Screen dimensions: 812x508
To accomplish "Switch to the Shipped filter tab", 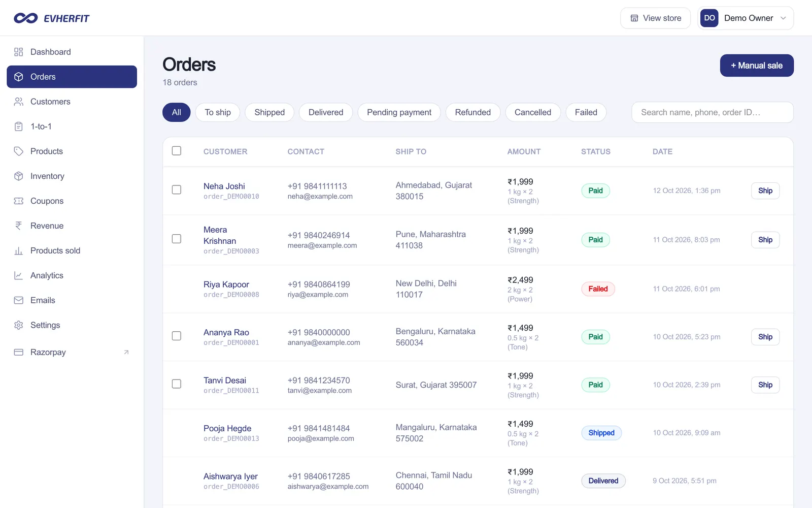I will point(269,112).
